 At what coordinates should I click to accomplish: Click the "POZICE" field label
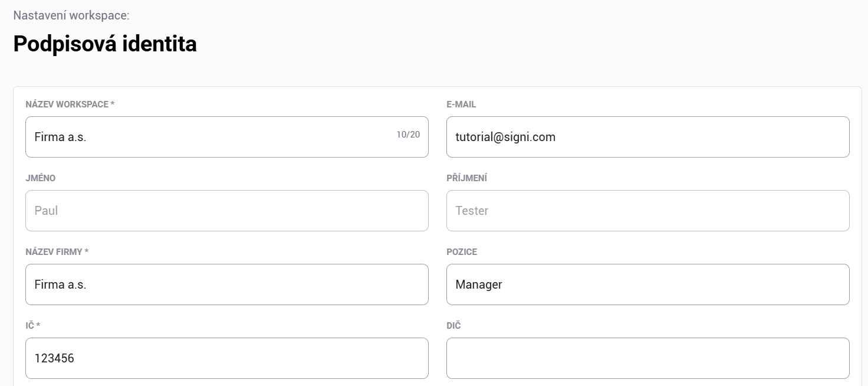(462, 252)
